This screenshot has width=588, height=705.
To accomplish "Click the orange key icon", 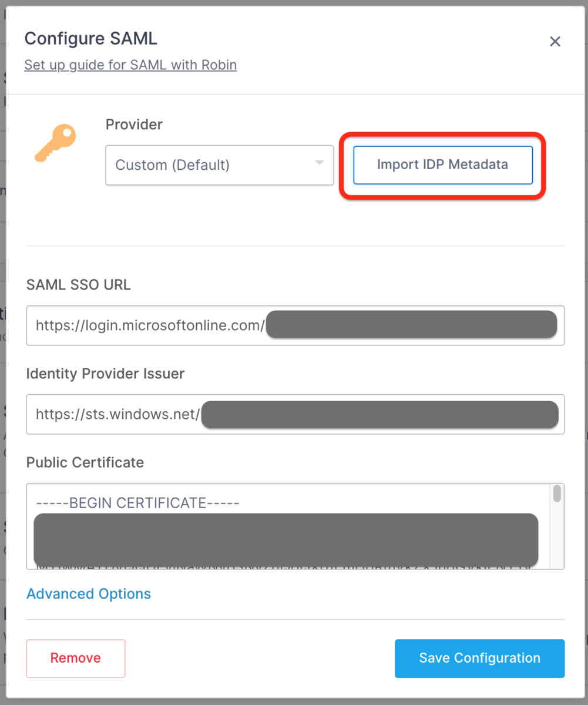I will coord(55,142).
